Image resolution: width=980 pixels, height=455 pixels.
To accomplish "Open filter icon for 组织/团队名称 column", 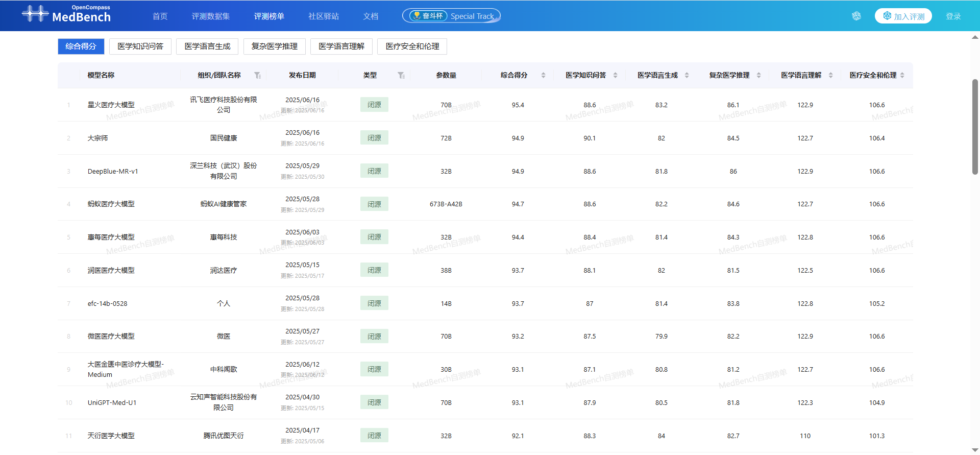I will coord(258,76).
